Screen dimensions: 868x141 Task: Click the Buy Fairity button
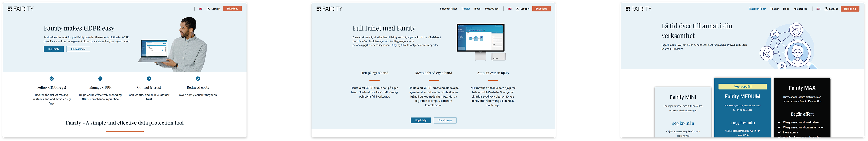pyautogui.click(x=54, y=49)
